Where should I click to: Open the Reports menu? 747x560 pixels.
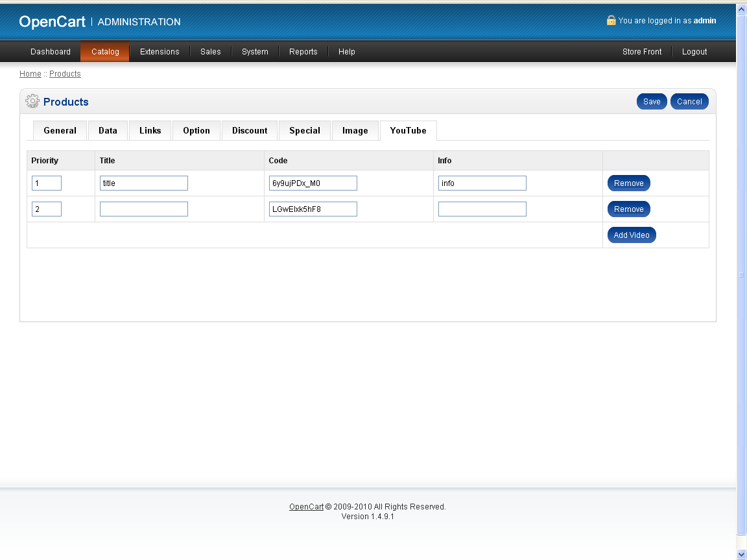(x=303, y=51)
